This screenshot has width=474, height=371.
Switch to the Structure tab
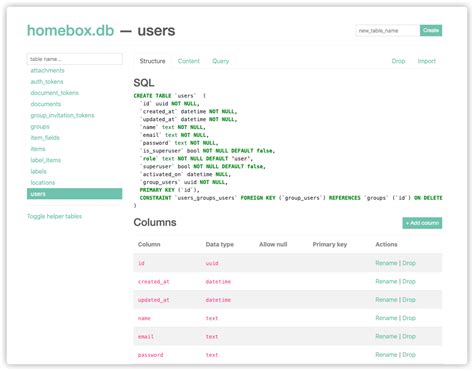[x=152, y=61]
